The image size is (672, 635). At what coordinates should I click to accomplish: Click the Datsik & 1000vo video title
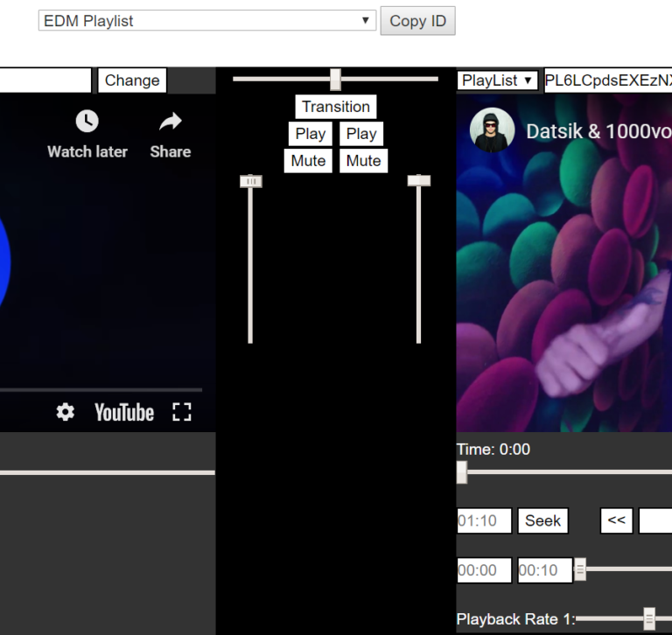pos(598,131)
